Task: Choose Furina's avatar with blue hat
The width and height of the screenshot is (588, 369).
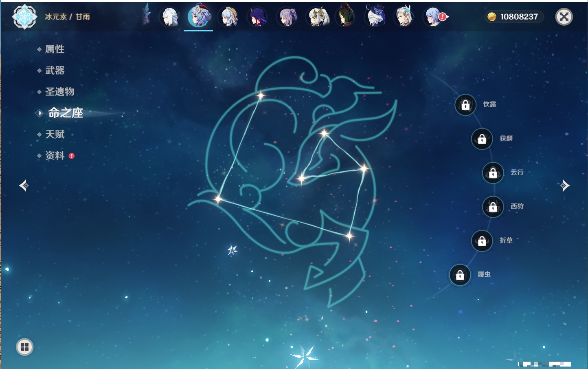Action: coord(375,17)
